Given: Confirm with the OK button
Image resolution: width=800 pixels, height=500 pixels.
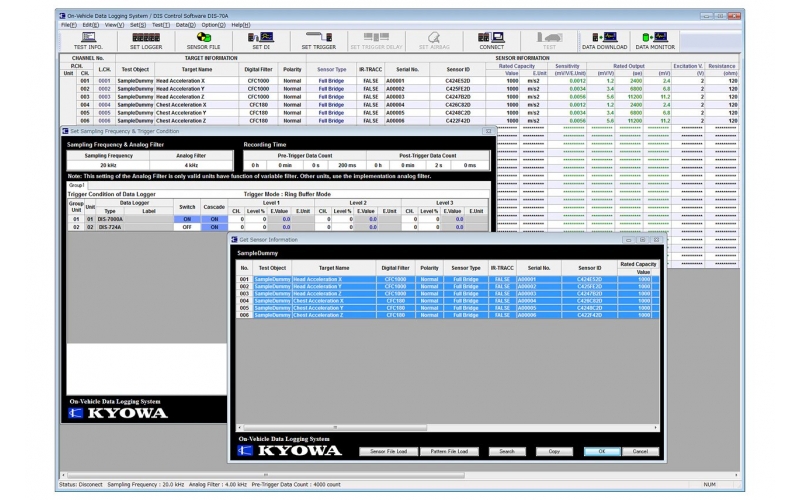Looking at the screenshot, I should [x=602, y=452].
